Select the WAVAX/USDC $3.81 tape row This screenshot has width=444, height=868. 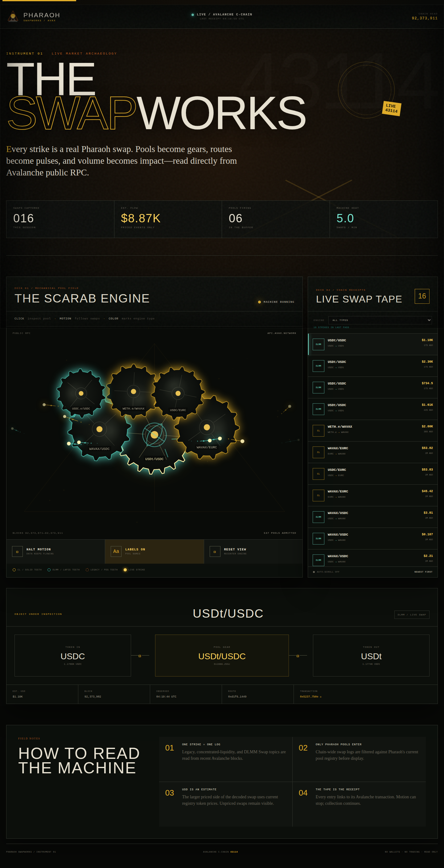(372, 517)
